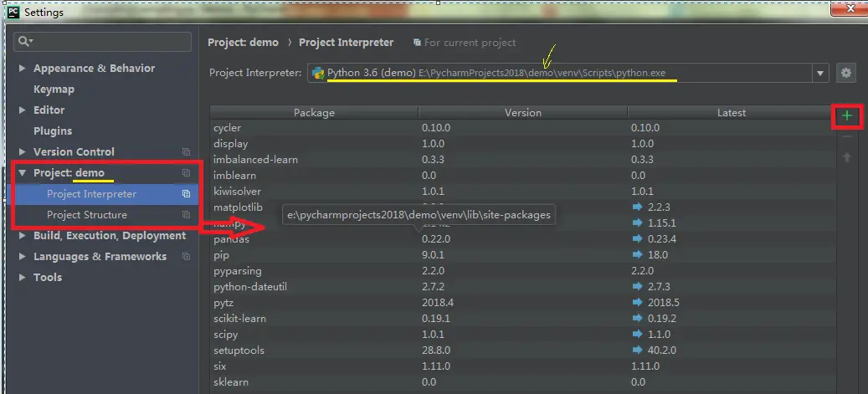868x394 pixels.
Task: Expand the Version Control section
Action: pos(22,151)
